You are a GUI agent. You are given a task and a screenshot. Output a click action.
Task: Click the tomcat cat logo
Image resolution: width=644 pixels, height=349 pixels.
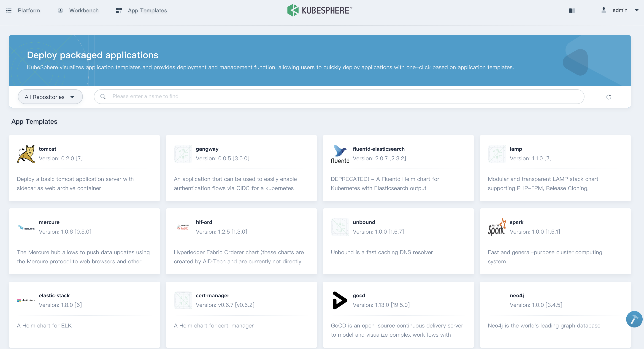click(x=26, y=154)
